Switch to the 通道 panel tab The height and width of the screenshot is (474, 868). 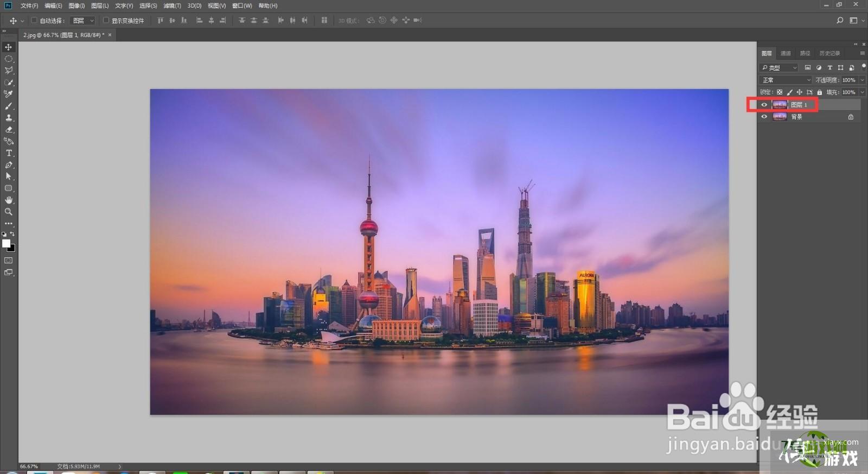point(786,53)
